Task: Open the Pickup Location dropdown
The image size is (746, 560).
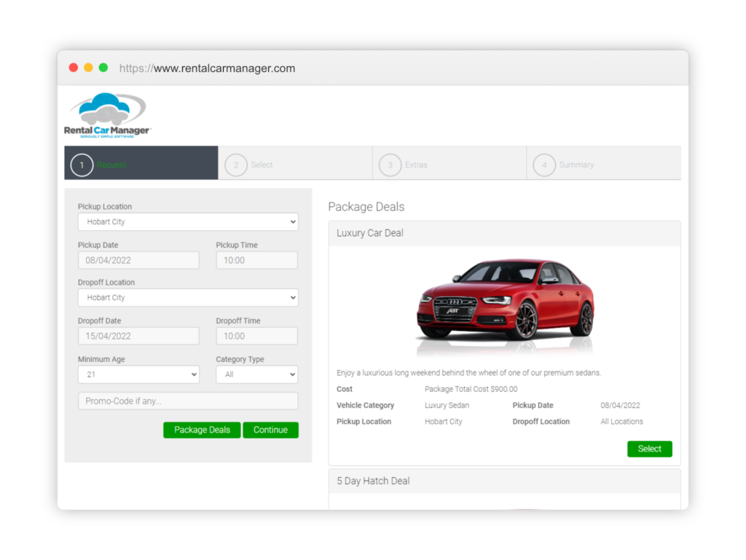Action: click(188, 222)
